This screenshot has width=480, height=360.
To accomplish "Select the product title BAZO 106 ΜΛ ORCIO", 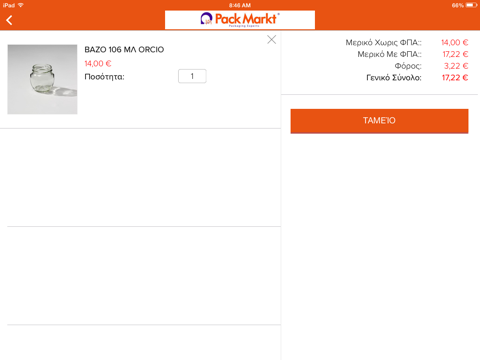I will point(124,50).
